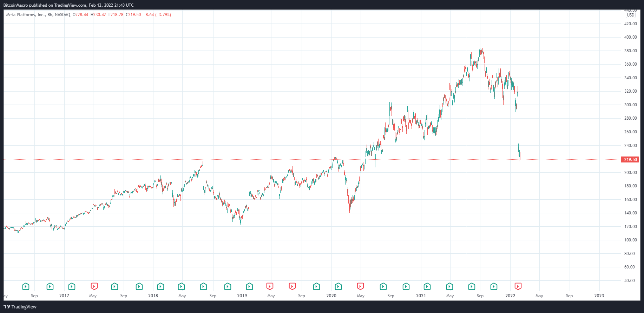The height and width of the screenshot is (313, 644).
Task: Click the latest candle near the 219.50 line
Action: pos(519,156)
